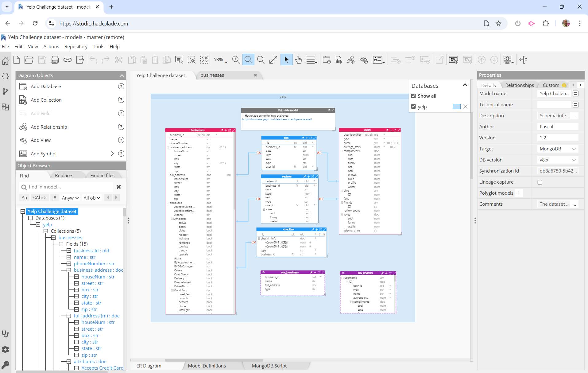Screen dimensions: 588x373
Task: Click the curly braces panel icon
Action: coord(5,76)
